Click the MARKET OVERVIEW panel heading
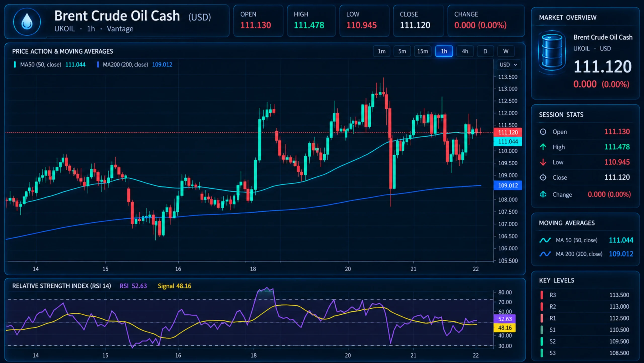Viewport: 644px width, 363px height. coord(568,18)
